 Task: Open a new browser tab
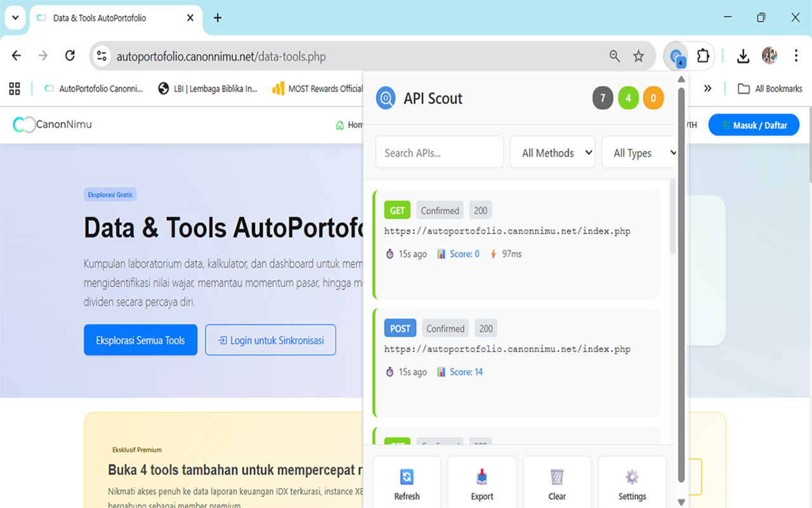click(218, 18)
